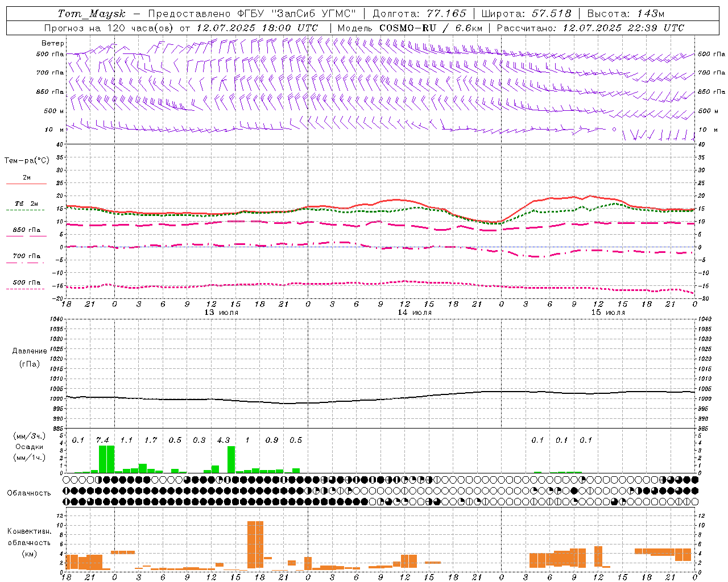
Task: Click the '15 июля' date label
Action: (x=608, y=313)
